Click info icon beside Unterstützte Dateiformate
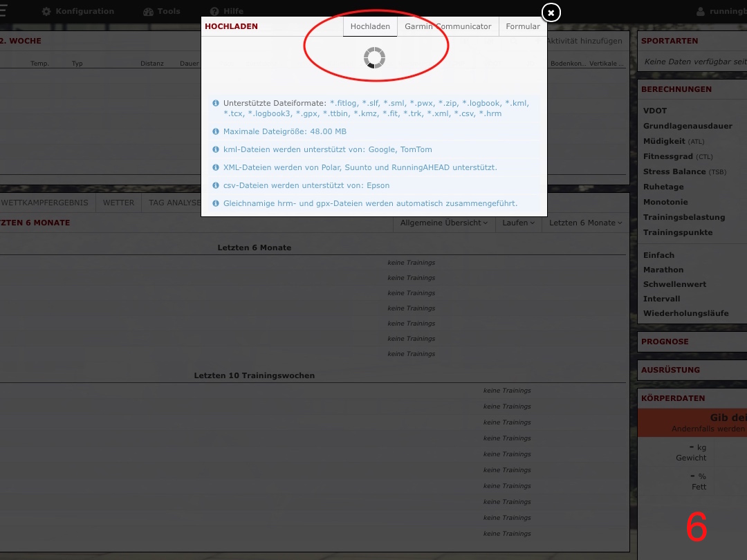Viewport: 747px width, 560px height. click(x=216, y=103)
